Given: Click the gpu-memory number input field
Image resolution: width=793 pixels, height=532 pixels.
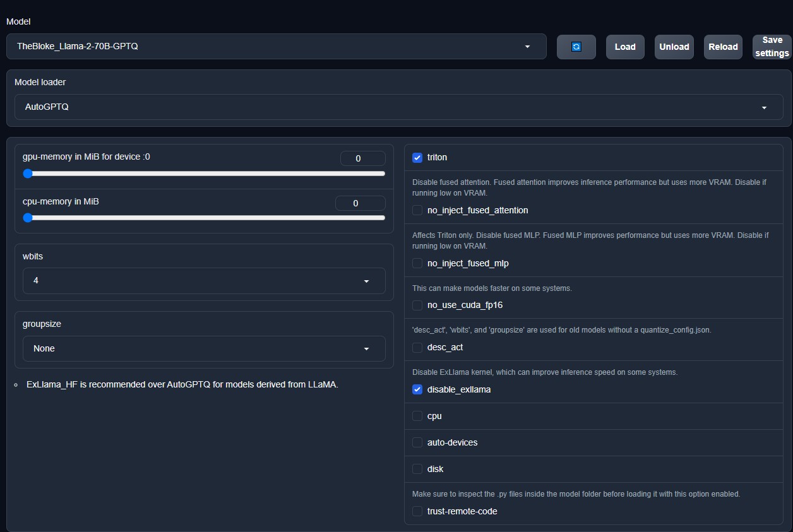Looking at the screenshot, I should tap(362, 158).
